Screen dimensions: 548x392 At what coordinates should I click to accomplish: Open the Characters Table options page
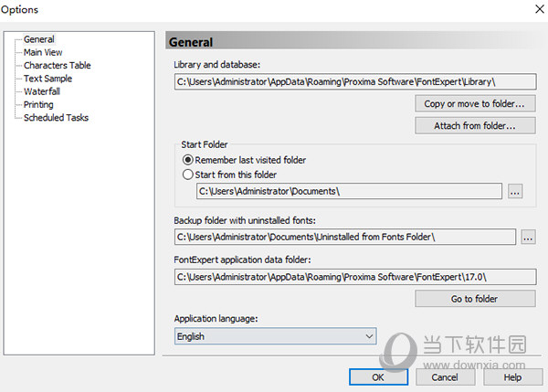click(x=57, y=66)
